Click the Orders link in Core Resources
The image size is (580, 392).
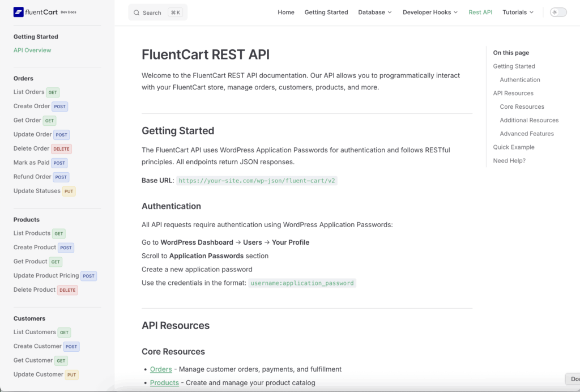coord(161,369)
